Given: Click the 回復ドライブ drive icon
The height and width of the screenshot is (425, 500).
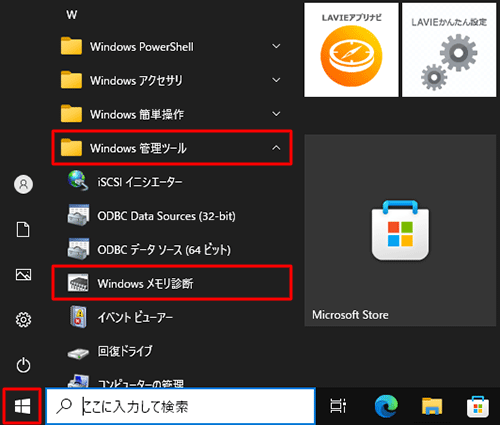Looking at the screenshot, I should pos(78,353).
